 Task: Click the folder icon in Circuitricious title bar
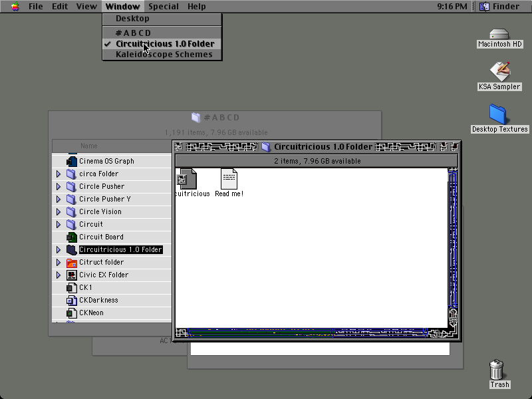[x=266, y=147]
